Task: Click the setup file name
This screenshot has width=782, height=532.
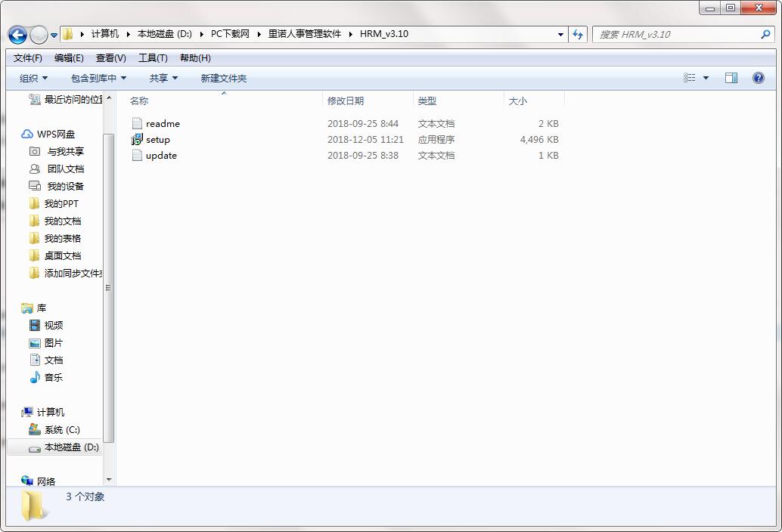Action: click(x=157, y=140)
